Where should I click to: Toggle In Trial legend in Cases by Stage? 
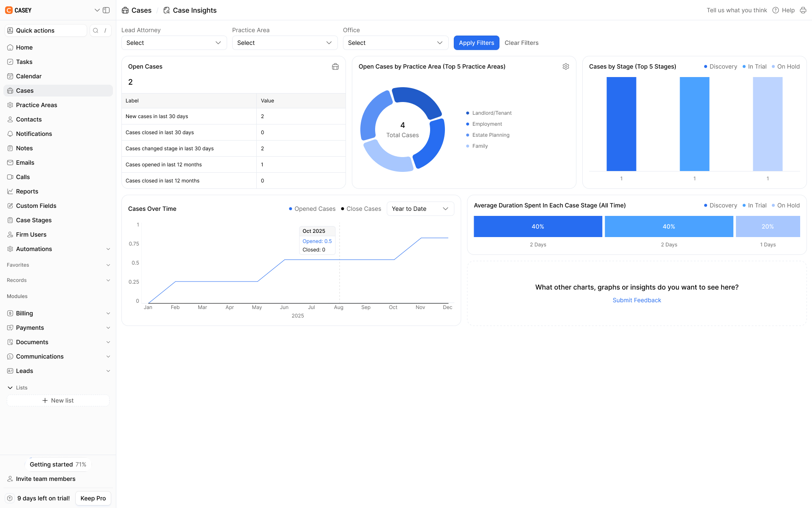754,66
